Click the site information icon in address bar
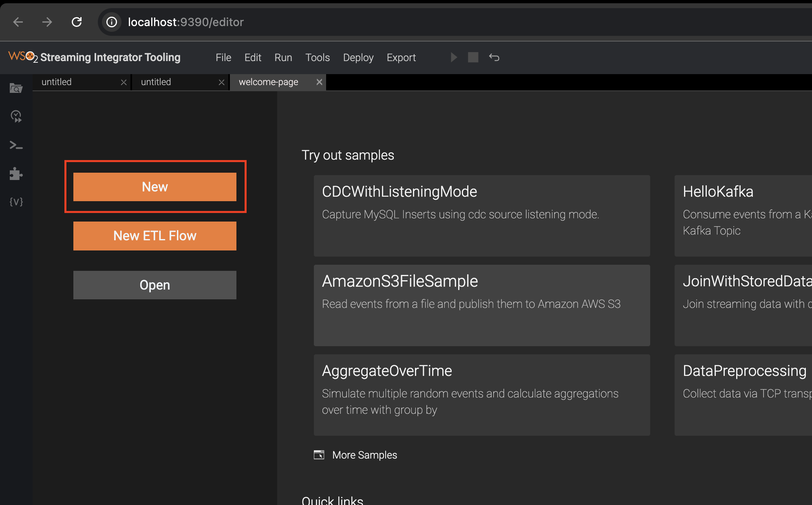Screen dimensions: 812x505 click(x=112, y=22)
